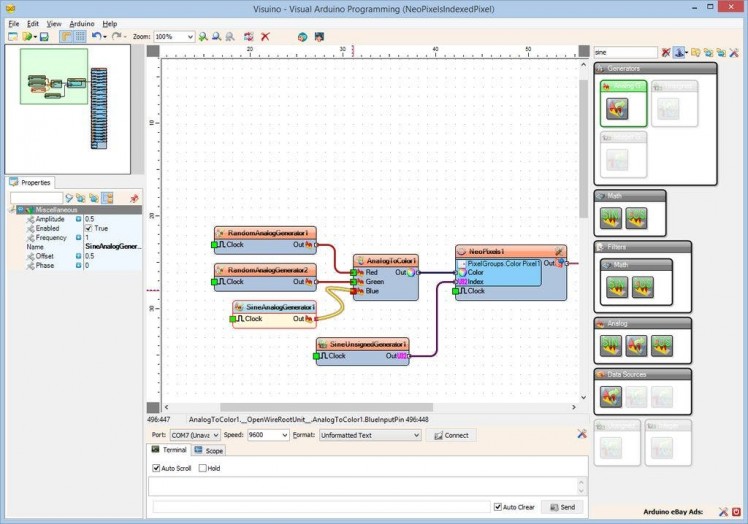Pick the SIN component in the Math group
748x524 pixels.
point(610,218)
